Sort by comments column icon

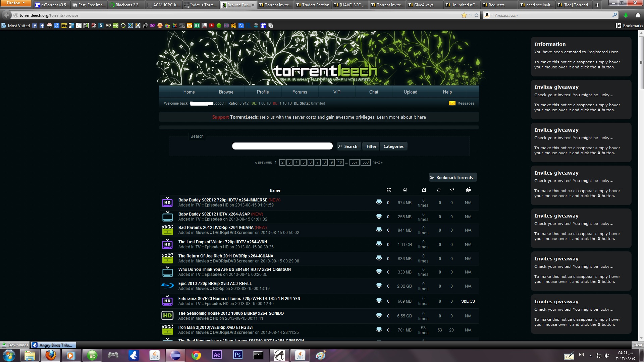(389, 190)
